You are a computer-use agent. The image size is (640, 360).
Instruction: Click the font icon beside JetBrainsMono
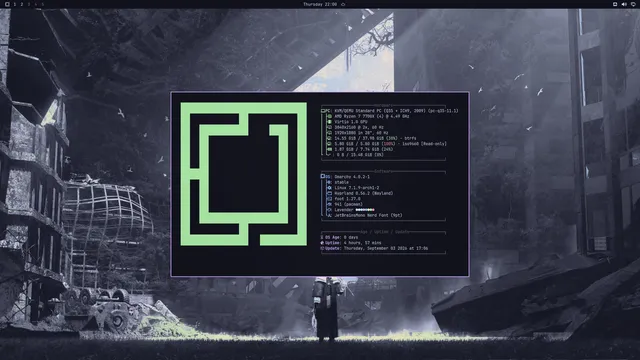click(329, 216)
